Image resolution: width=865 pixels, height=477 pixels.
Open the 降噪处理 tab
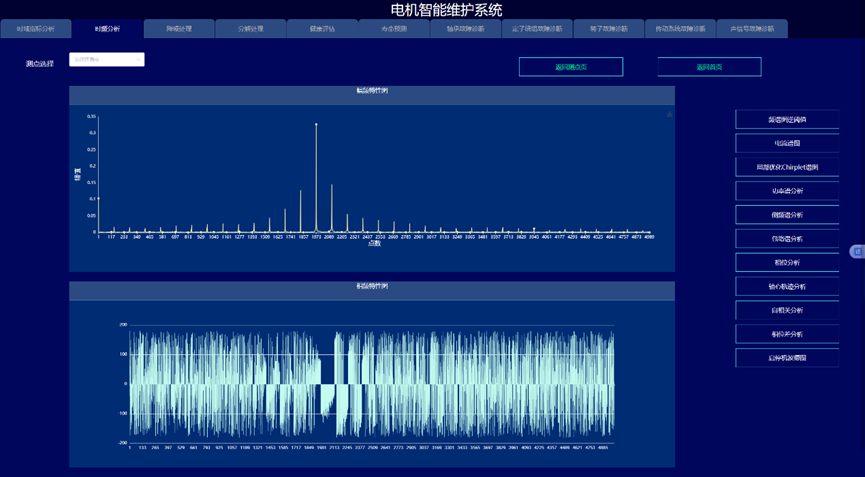point(179,29)
